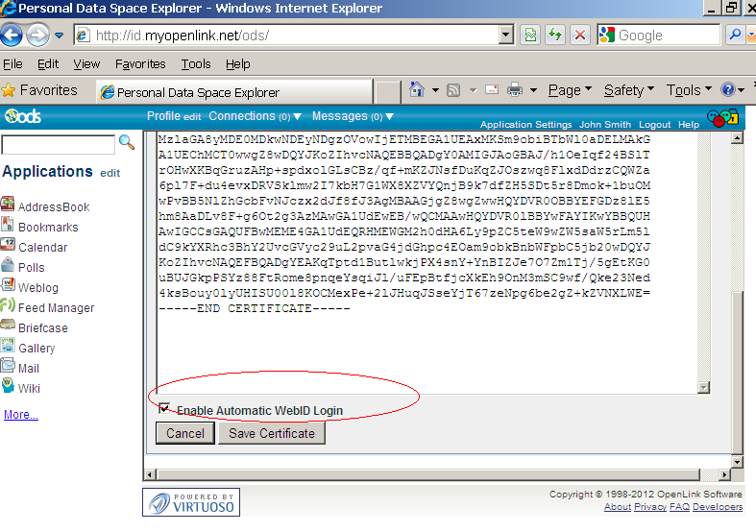Open the Favorites menu

pos(139,63)
